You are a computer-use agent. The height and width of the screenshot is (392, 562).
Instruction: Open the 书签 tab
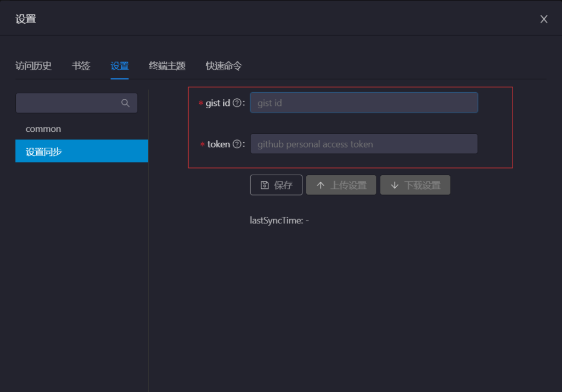point(81,66)
